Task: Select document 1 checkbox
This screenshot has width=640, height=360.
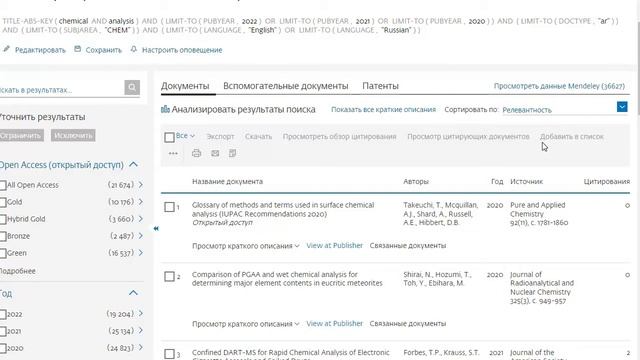Action: click(x=169, y=207)
